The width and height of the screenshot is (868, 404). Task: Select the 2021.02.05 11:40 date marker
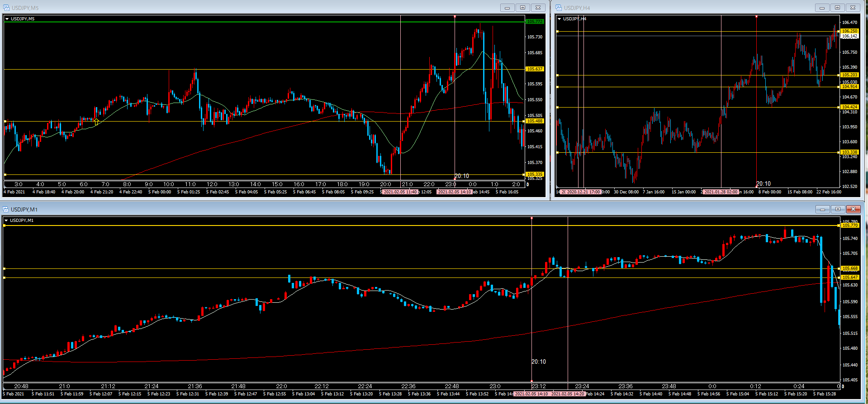[x=400, y=192]
